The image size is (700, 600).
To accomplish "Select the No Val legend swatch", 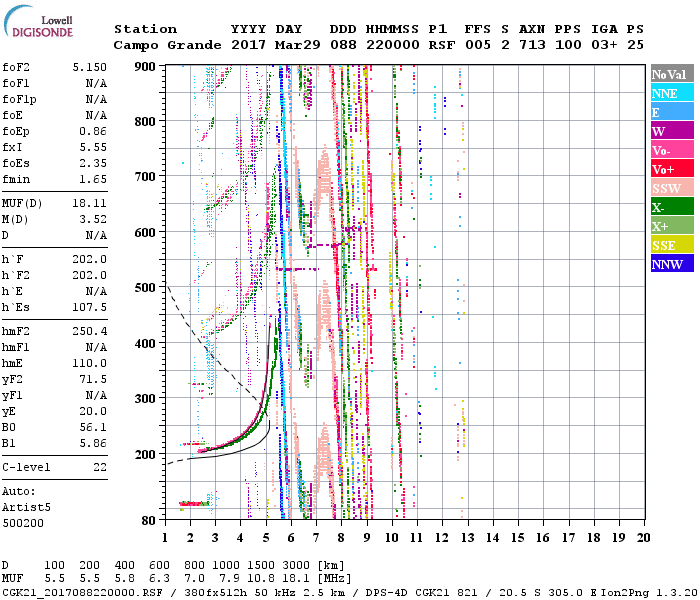I will pyautogui.click(x=672, y=74).
